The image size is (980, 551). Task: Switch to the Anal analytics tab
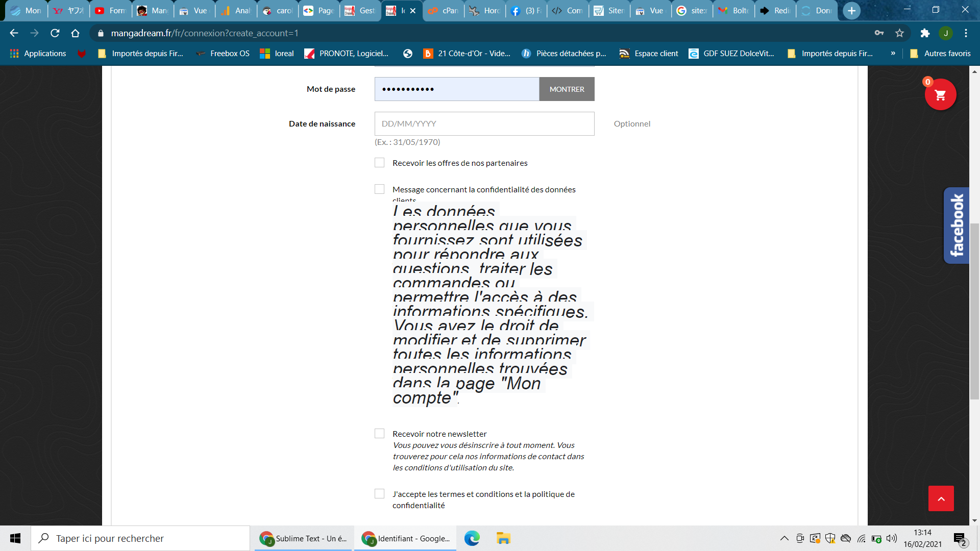[x=236, y=11]
